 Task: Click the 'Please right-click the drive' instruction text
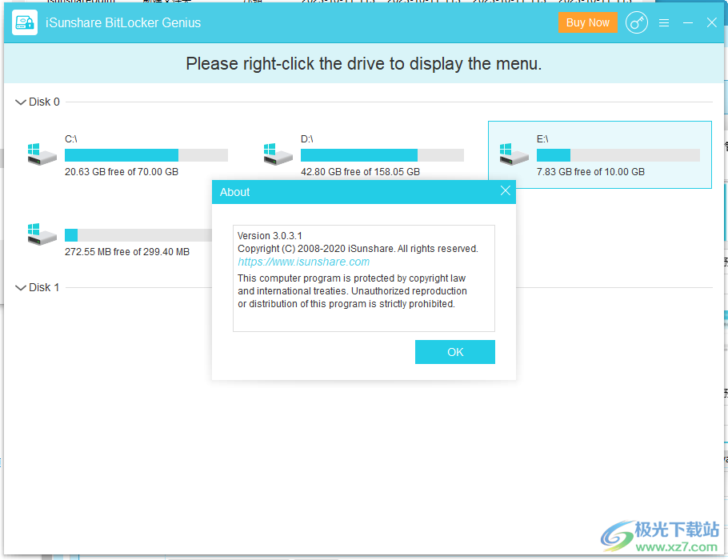click(363, 64)
